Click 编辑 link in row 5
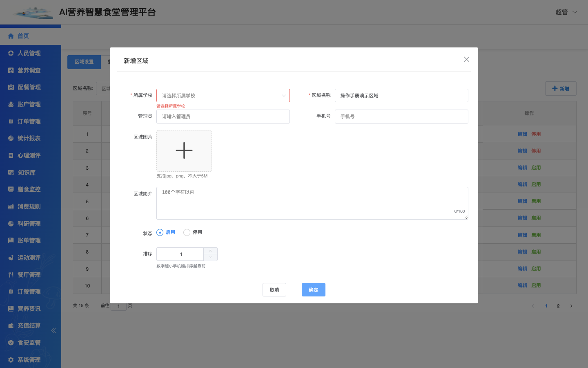This screenshot has width=588, height=368. tap(522, 201)
